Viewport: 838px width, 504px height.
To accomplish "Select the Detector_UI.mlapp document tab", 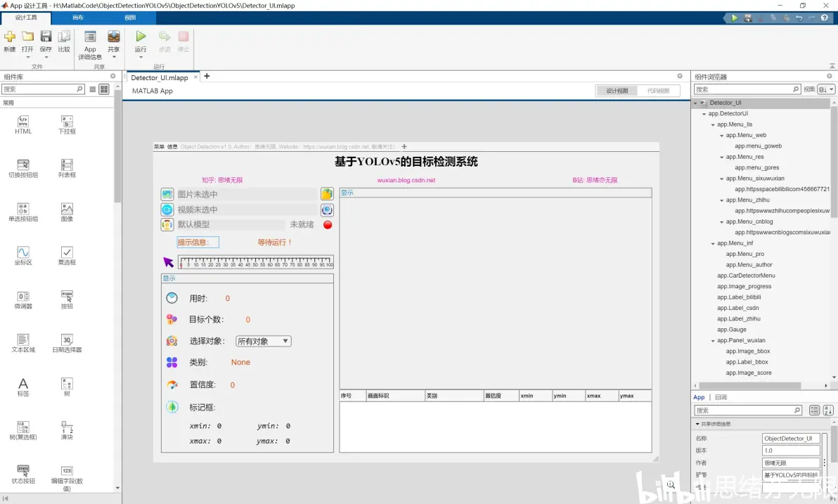I will pyautogui.click(x=160, y=77).
